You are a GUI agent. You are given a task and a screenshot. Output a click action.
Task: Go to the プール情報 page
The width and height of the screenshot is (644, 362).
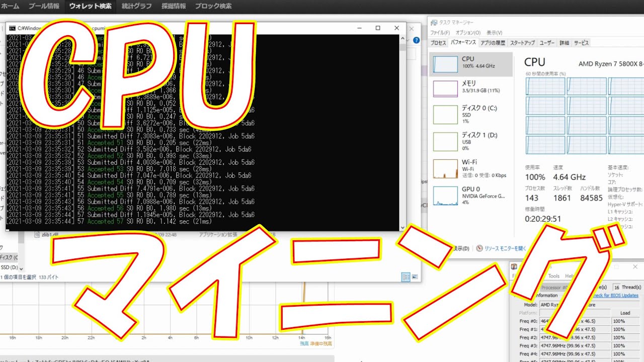point(44,7)
